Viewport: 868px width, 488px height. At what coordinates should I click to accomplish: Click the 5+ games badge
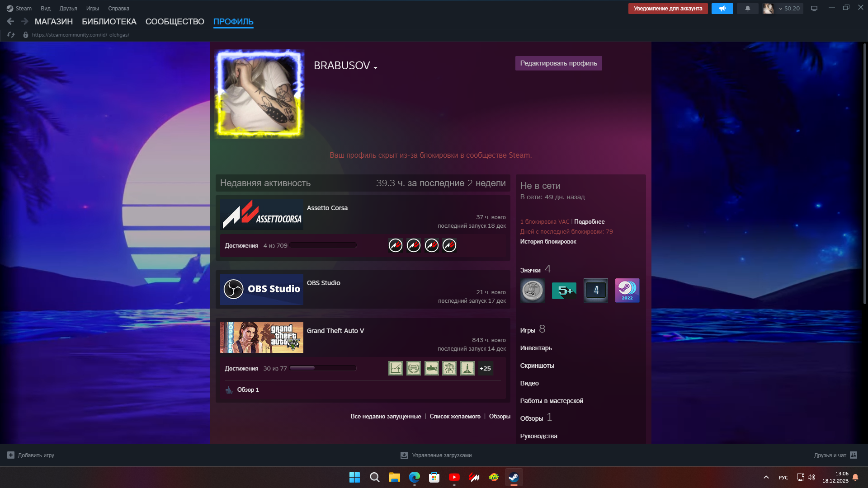pyautogui.click(x=564, y=291)
